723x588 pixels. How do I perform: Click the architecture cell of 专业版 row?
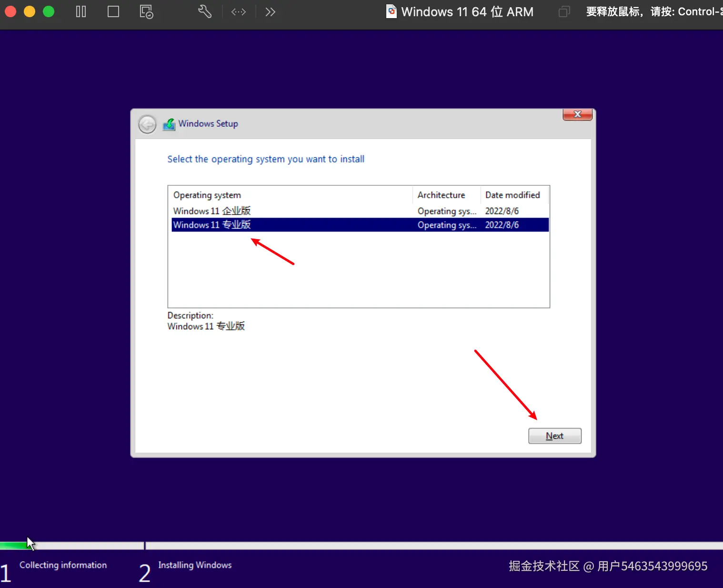click(x=447, y=225)
